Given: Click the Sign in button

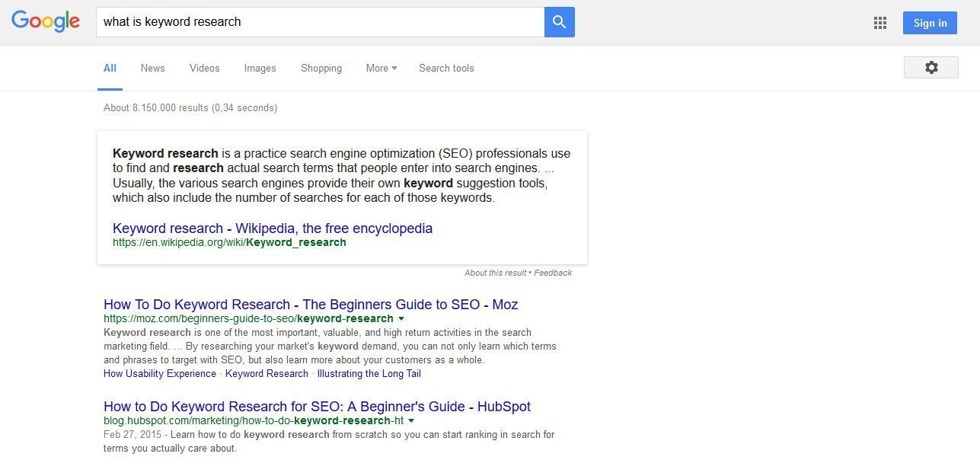Looking at the screenshot, I should (931, 23).
